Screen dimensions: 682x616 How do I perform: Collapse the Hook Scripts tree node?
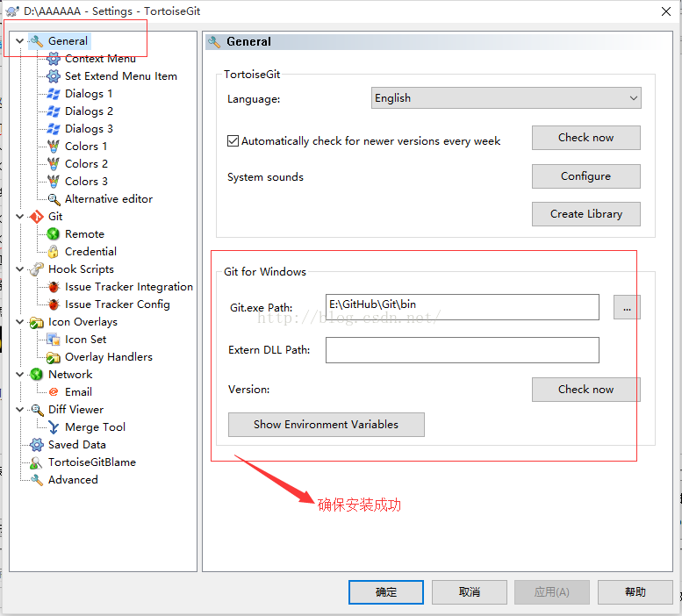(19, 269)
